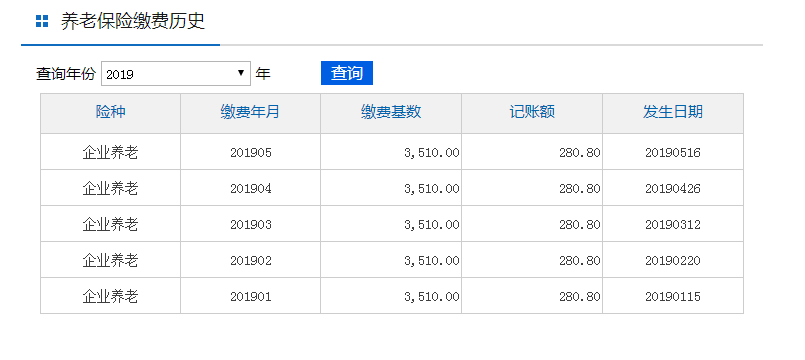The width and height of the screenshot is (805, 360).
Task: Click the 险种 column header
Action: (110, 112)
